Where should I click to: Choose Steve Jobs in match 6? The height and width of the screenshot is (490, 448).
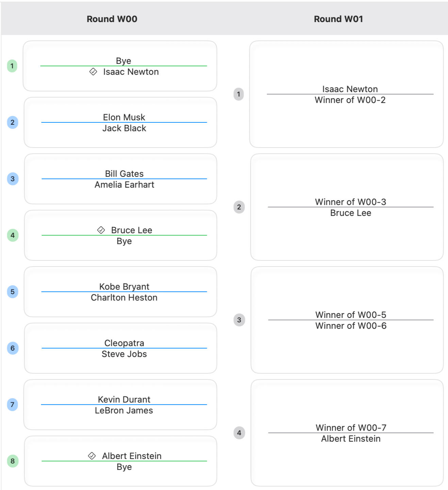[x=124, y=354]
